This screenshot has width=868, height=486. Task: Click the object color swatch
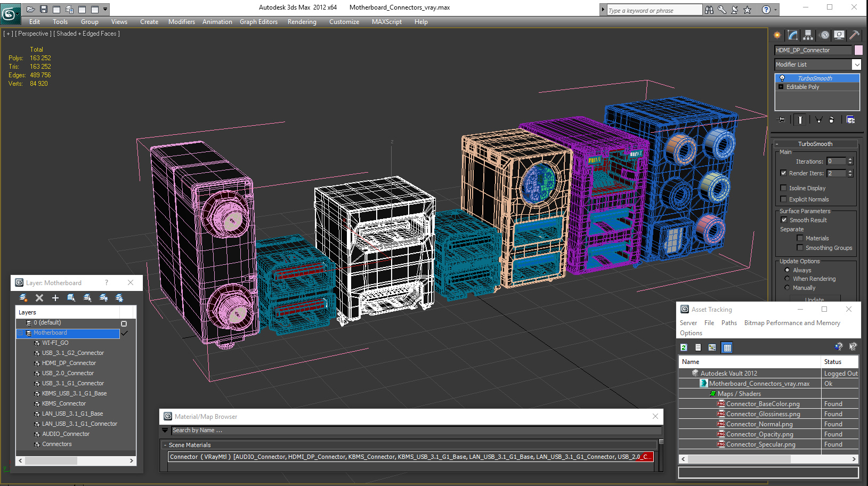(858, 50)
